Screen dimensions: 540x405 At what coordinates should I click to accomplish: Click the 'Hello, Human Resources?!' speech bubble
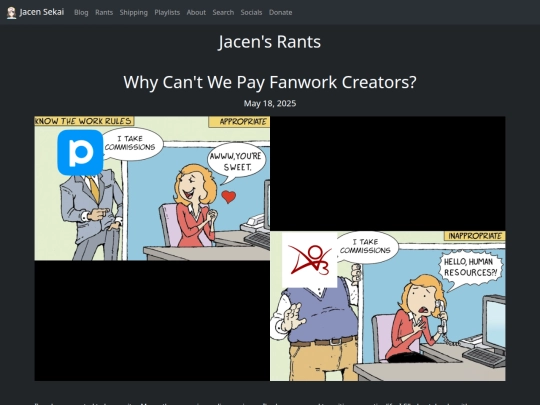[x=470, y=268]
